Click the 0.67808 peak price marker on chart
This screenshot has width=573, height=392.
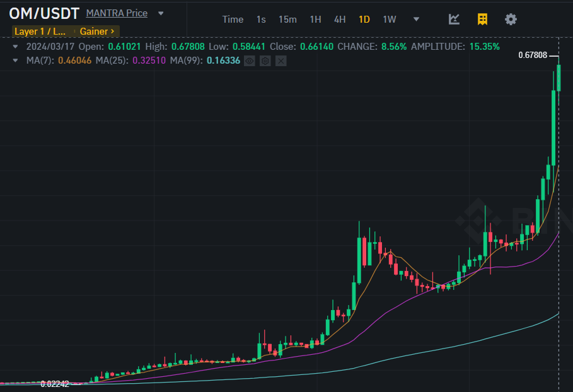pos(533,55)
